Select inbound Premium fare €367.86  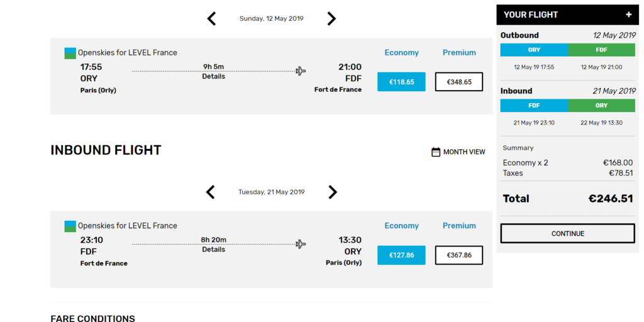[459, 255]
